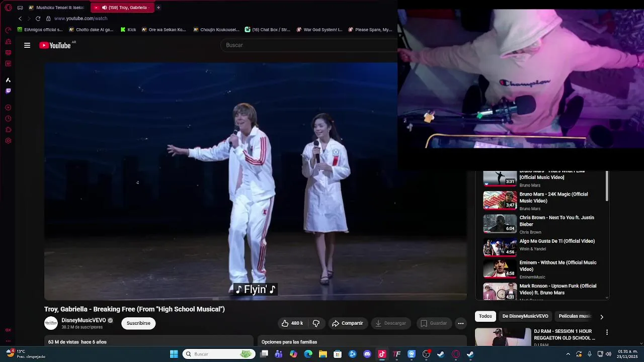Open Eminem Without Me thumbnail

(x=500, y=269)
